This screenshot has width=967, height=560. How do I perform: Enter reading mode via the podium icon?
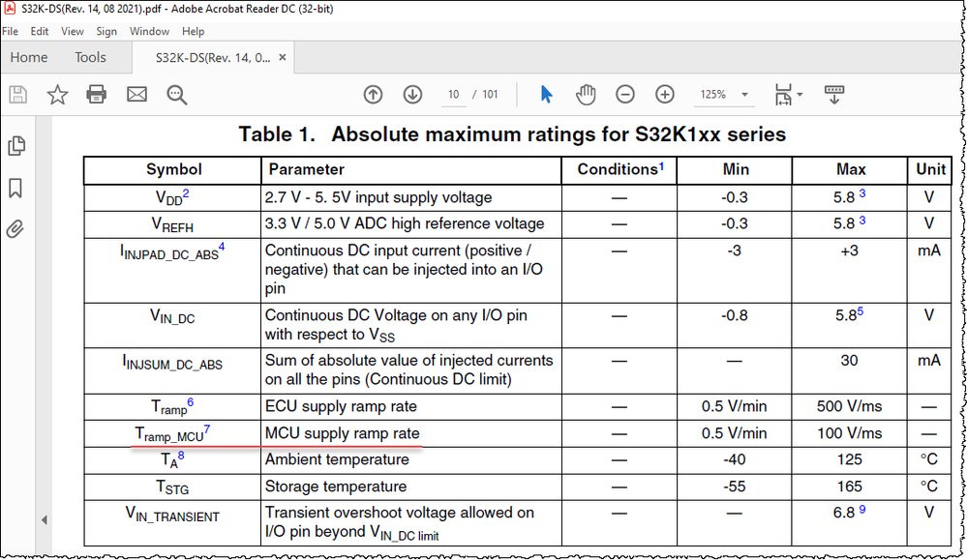833,94
